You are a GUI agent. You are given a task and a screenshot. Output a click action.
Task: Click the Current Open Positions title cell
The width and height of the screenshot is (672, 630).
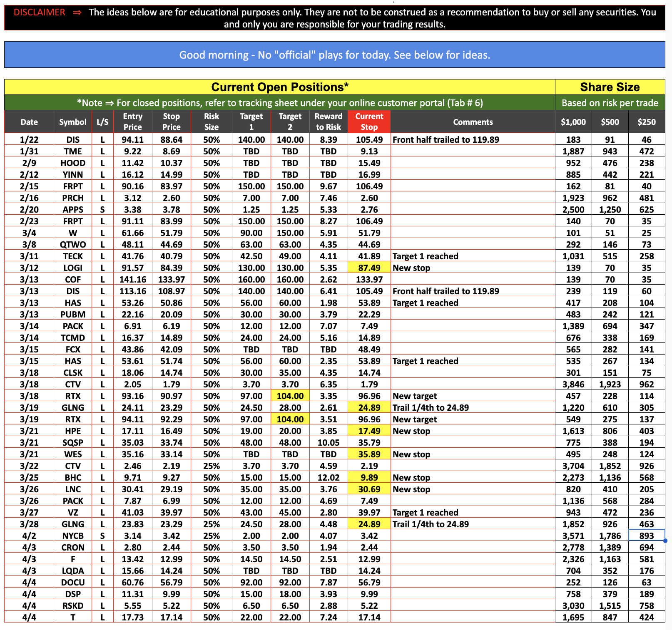(x=279, y=87)
